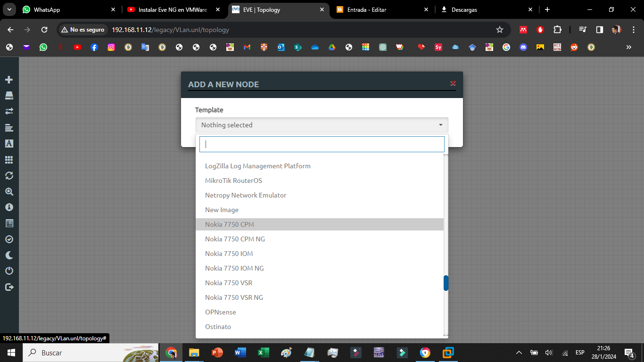This screenshot has width=644, height=362.
Task: Open the Extensions puzzle icon
Action: click(x=557, y=30)
